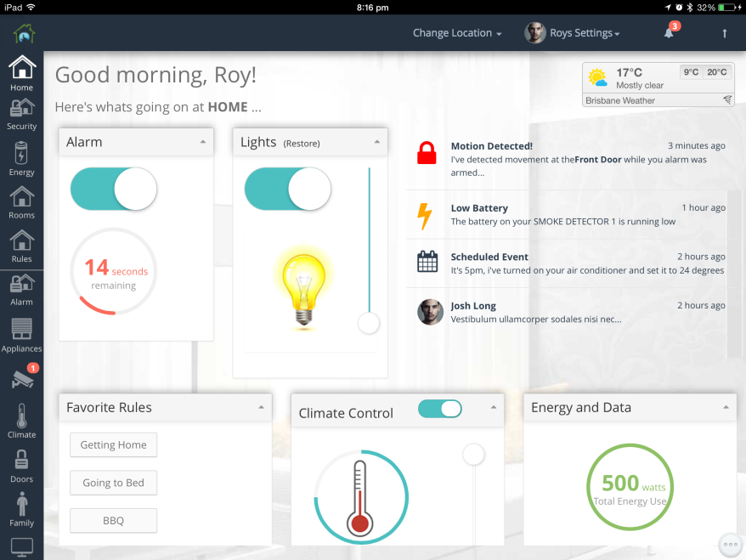Click the battery percentage in status bar

706,8
